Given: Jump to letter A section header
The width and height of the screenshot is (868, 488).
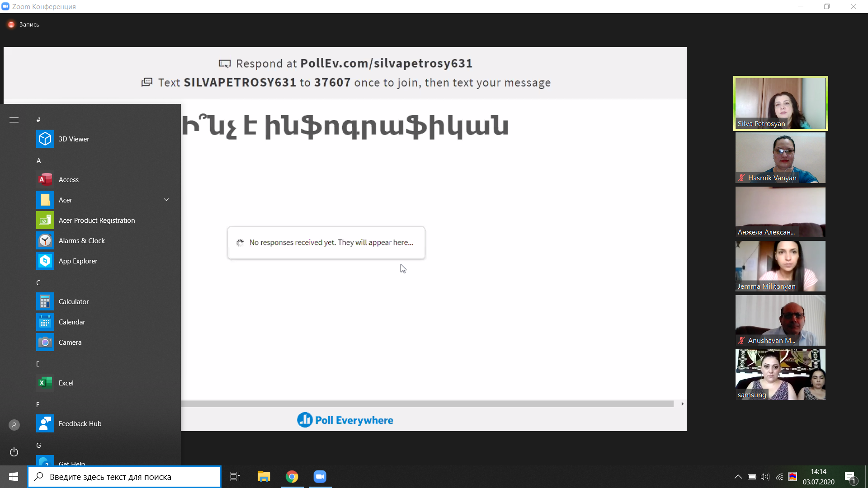Looking at the screenshot, I should coord(38,160).
